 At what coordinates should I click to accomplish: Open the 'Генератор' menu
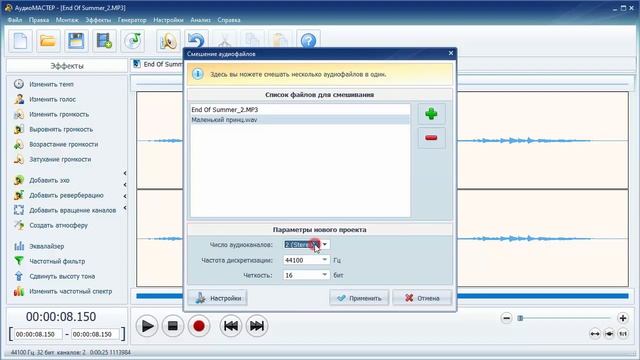coord(132,20)
